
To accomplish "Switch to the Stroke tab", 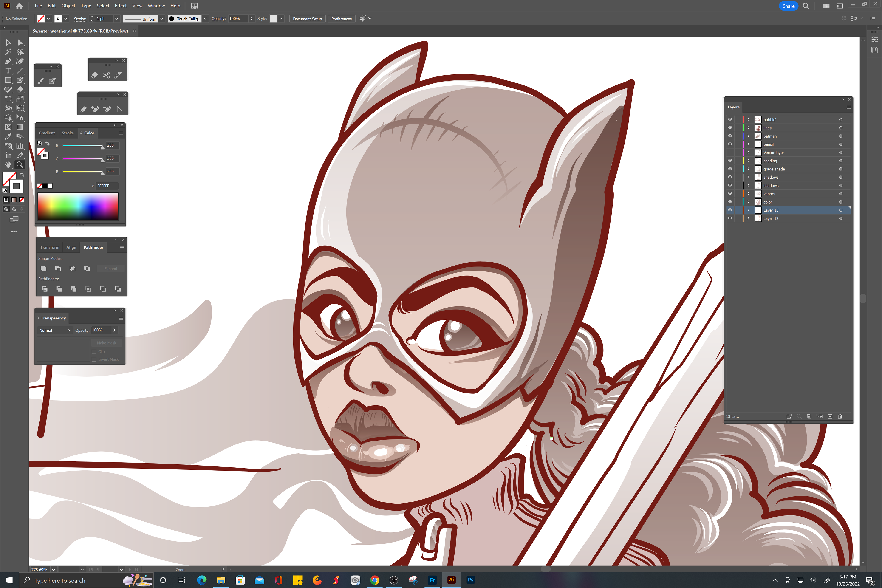I will 68,133.
